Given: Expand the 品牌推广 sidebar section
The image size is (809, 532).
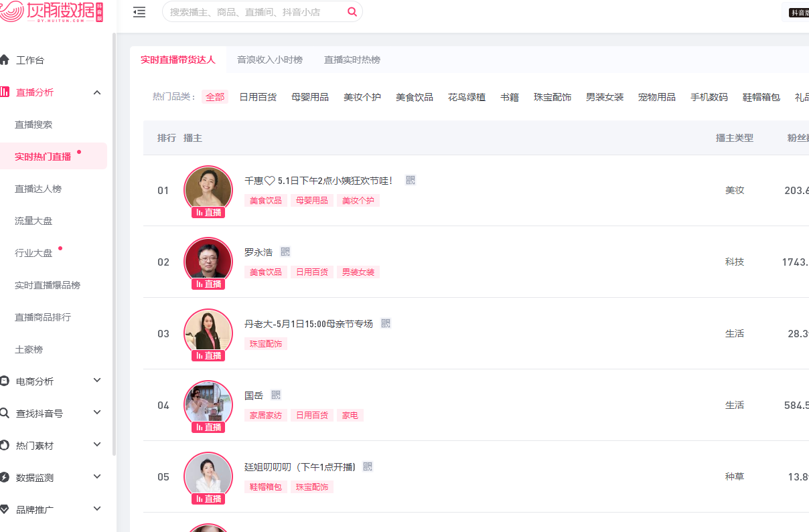Looking at the screenshot, I should 97,509.
